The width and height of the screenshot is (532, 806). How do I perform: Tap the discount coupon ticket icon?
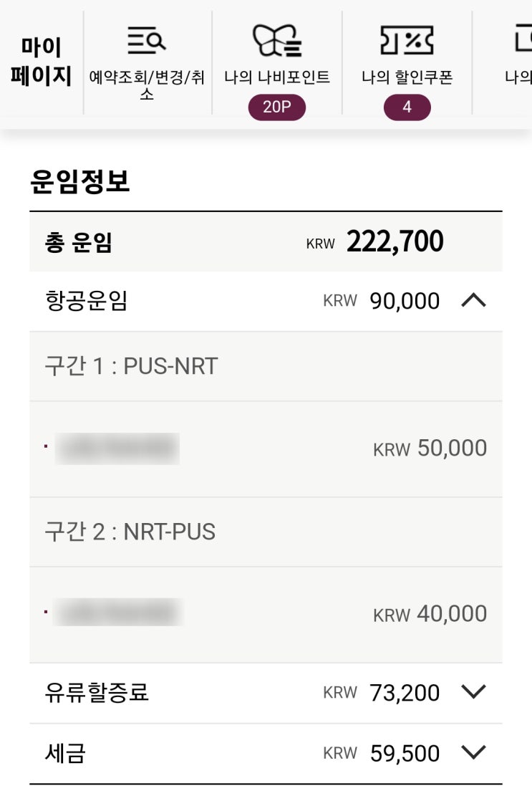[x=407, y=41]
